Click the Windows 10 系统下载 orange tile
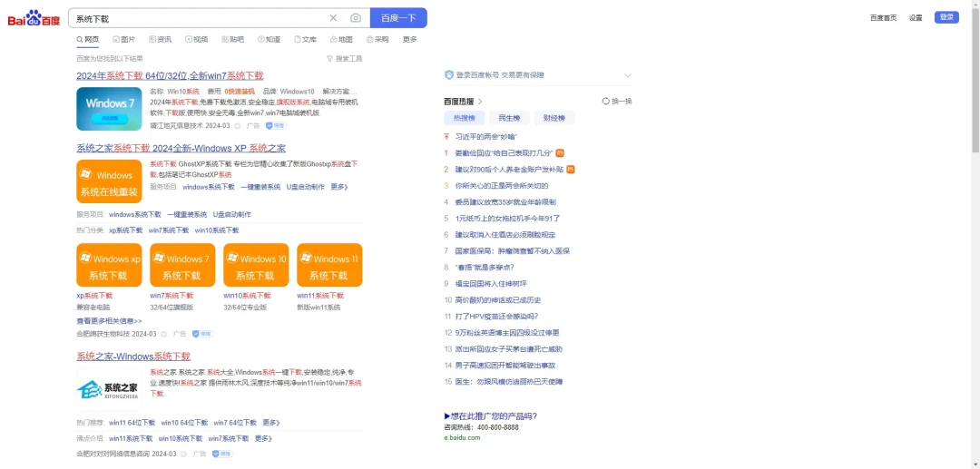Viewport: 980px width, 469px height. click(x=256, y=265)
